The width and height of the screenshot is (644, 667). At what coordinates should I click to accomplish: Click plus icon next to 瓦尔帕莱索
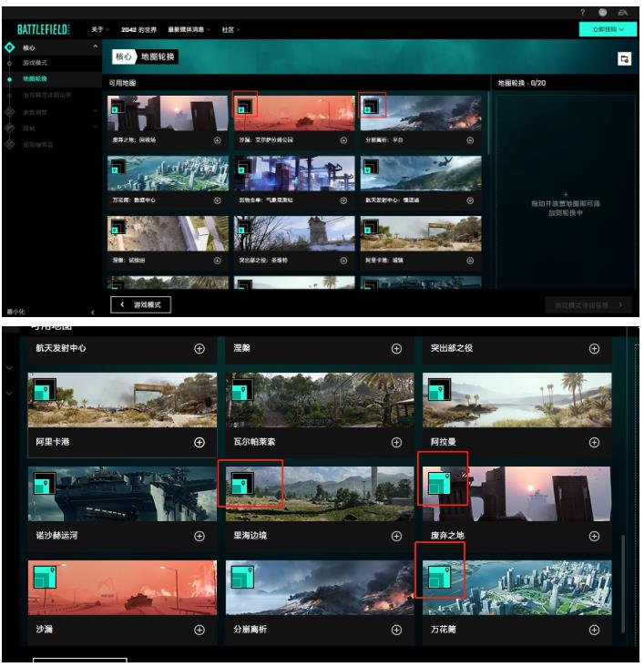pyautogui.click(x=396, y=443)
